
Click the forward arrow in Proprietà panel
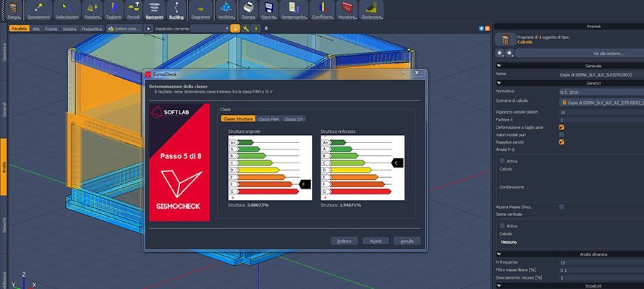509,53
